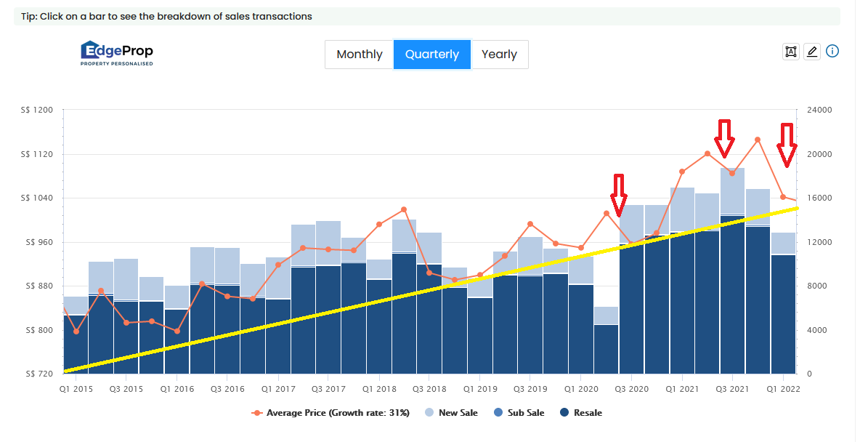Click the average price point at Q1 2021

[682, 172]
